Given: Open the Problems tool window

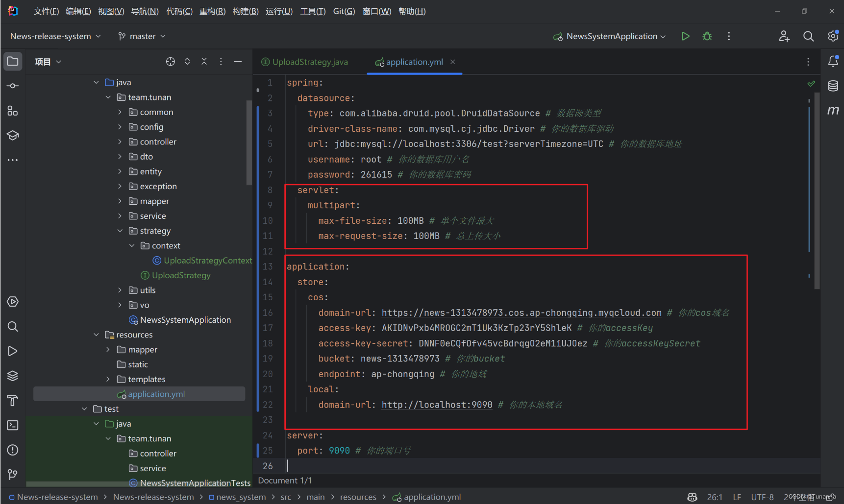Looking at the screenshot, I should pyautogui.click(x=12, y=450).
